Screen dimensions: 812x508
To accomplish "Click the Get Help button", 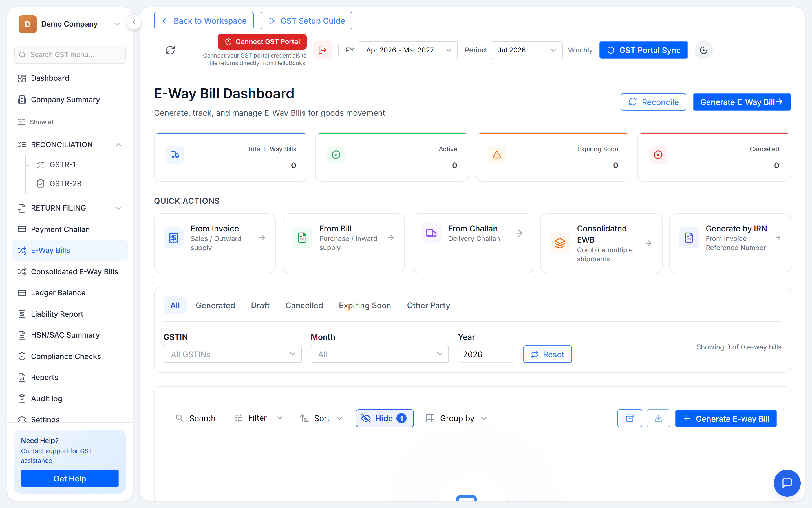I will (70, 478).
